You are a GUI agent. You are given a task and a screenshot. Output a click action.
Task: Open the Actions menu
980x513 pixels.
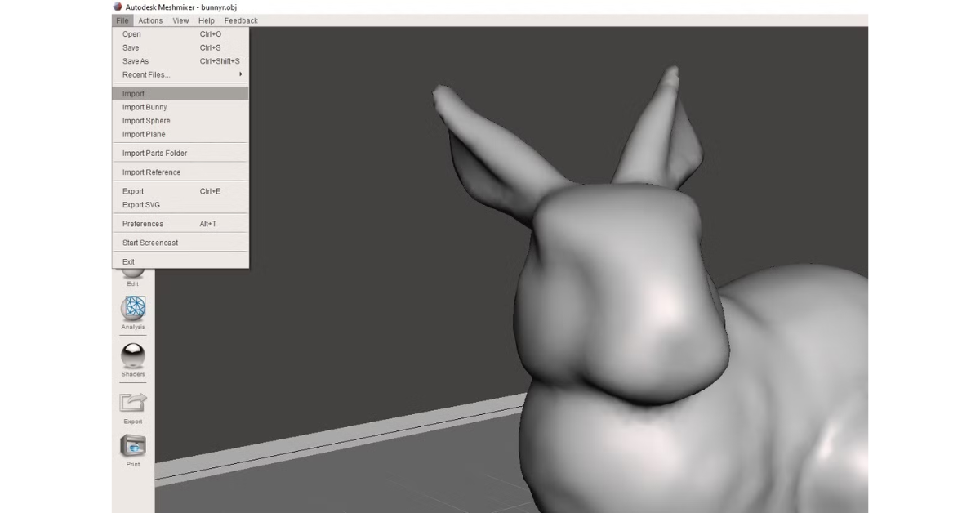click(149, 20)
